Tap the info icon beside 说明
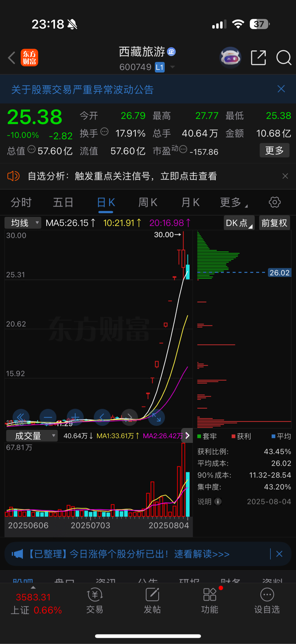Viewport: 296px width, 644px height. pyautogui.click(x=218, y=501)
